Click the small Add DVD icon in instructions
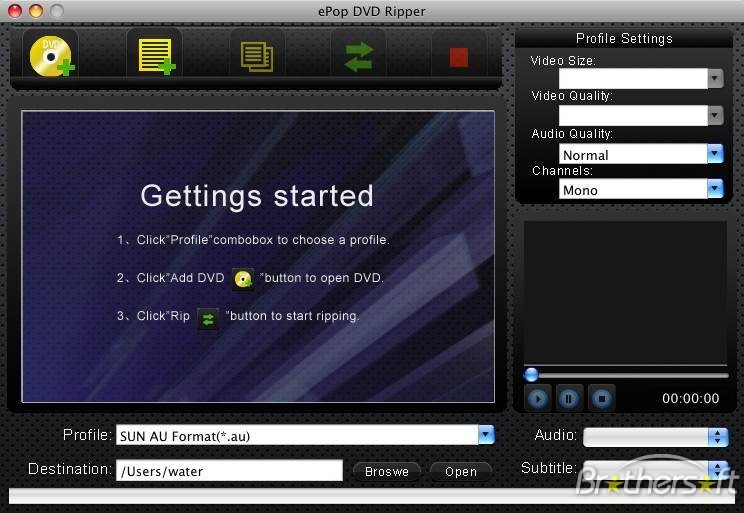 coord(243,279)
